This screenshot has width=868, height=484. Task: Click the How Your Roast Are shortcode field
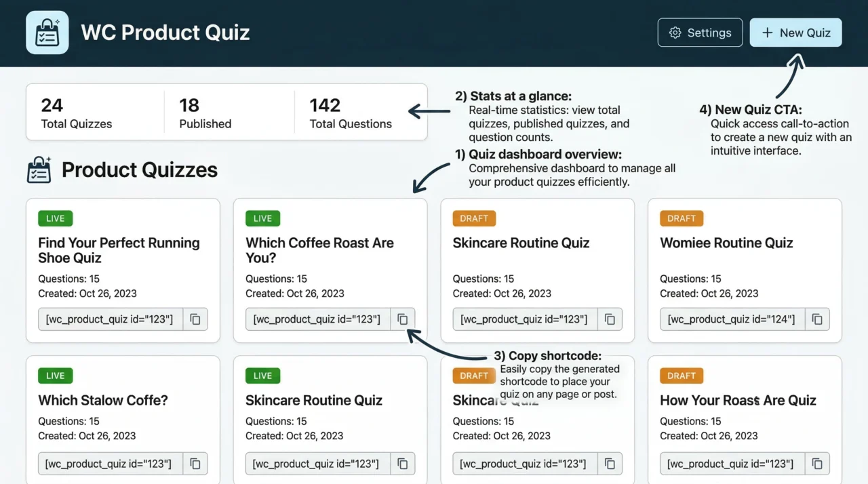pos(731,464)
